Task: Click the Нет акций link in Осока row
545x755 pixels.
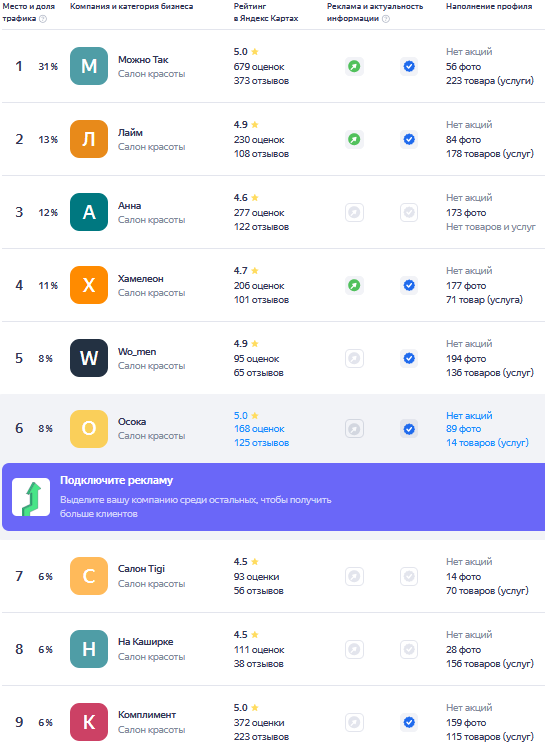Action: pos(469,416)
